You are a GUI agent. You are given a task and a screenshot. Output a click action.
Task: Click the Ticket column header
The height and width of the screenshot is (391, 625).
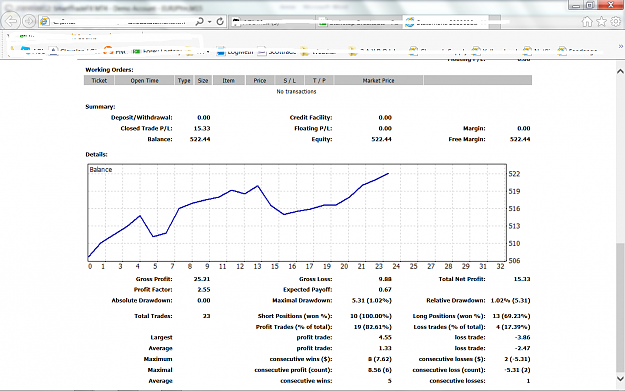(99, 81)
